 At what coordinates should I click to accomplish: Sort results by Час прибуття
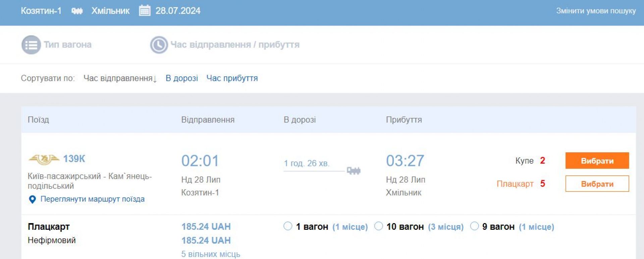[232, 78]
